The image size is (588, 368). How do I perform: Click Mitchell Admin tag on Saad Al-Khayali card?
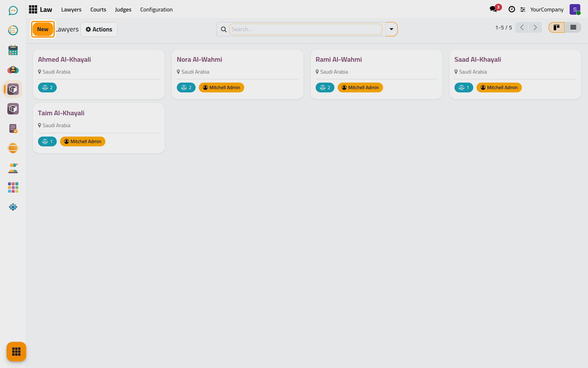tap(499, 88)
